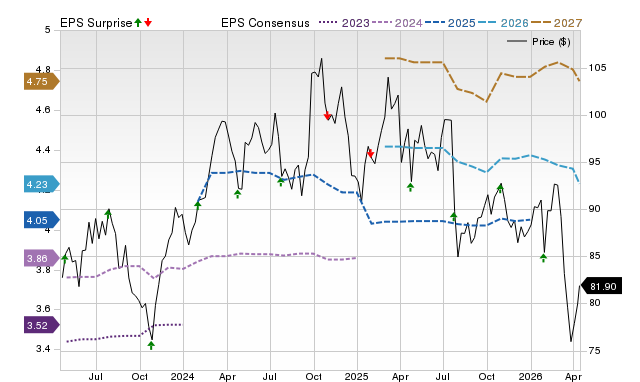Click the green surprise arrow atop the July 2023 price peak
This screenshot has height=382, width=640.
(x=108, y=213)
